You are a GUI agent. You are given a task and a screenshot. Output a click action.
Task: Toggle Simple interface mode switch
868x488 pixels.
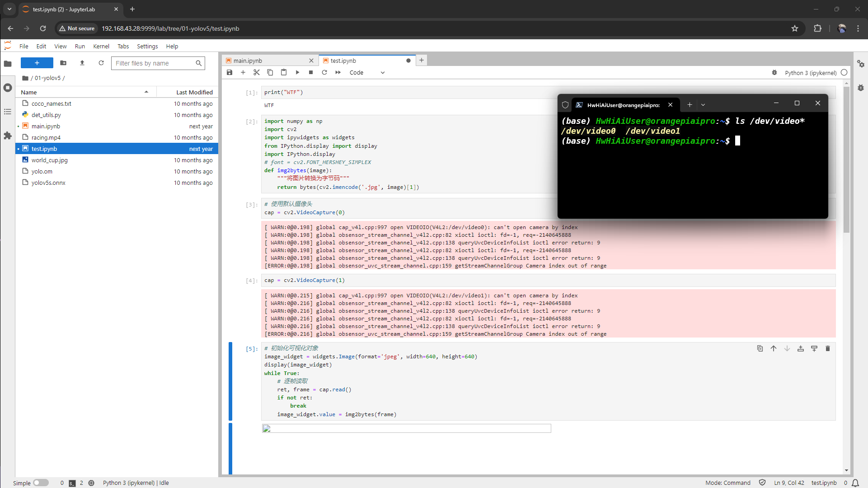(41, 483)
